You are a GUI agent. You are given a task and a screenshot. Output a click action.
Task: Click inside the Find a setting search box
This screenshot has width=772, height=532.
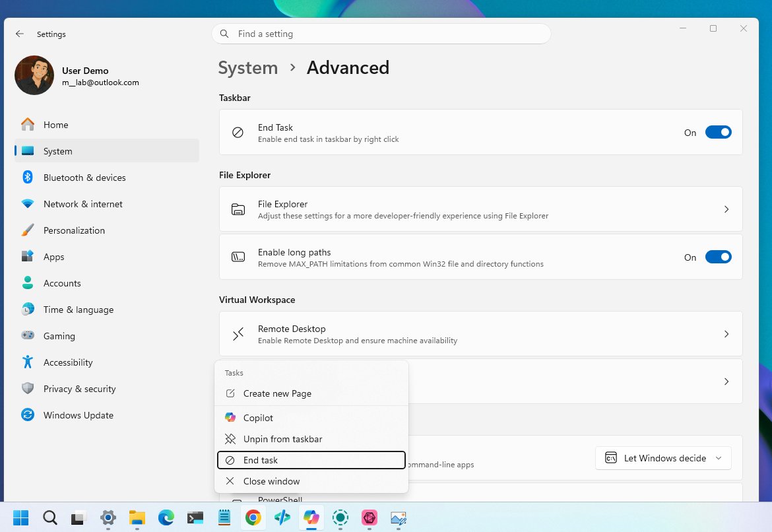click(381, 34)
